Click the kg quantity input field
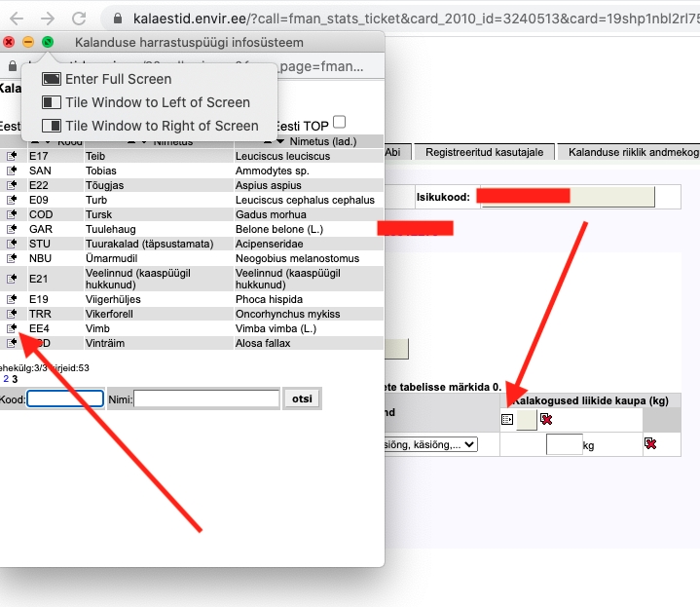The width and height of the screenshot is (700, 607). 565,444
